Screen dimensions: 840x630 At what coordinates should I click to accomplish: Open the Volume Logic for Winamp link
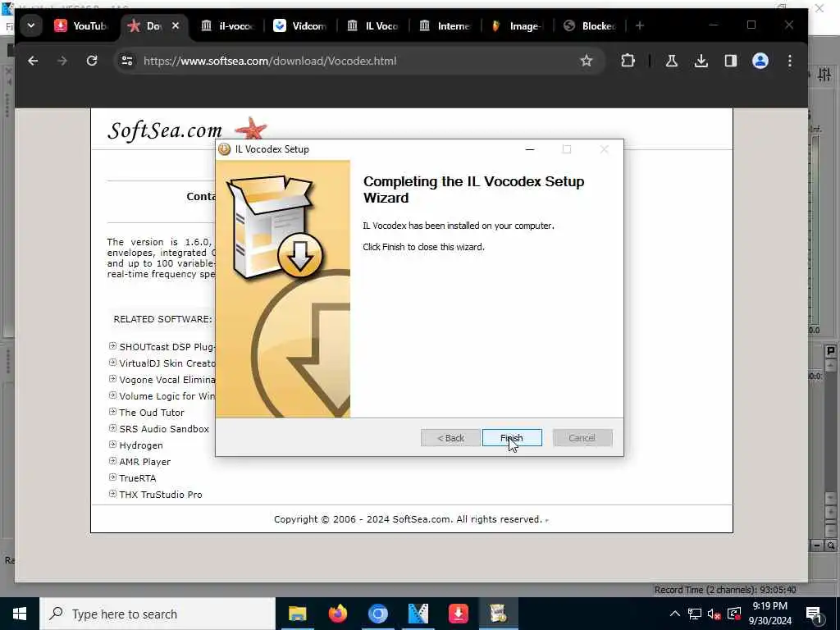[x=167, y=396]
